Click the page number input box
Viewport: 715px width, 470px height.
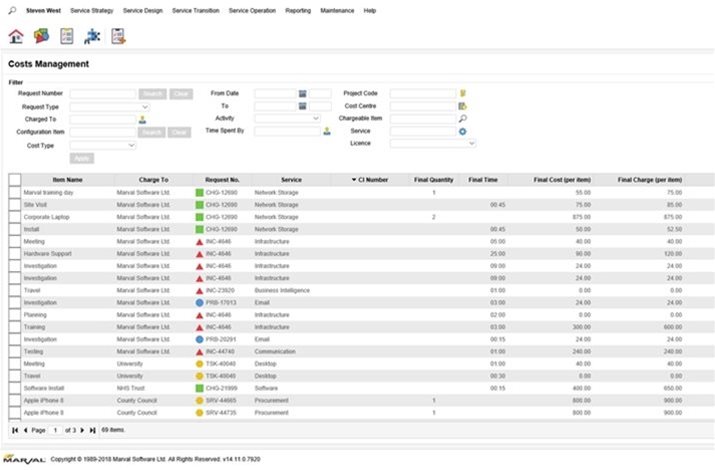[x=55, y=430]
